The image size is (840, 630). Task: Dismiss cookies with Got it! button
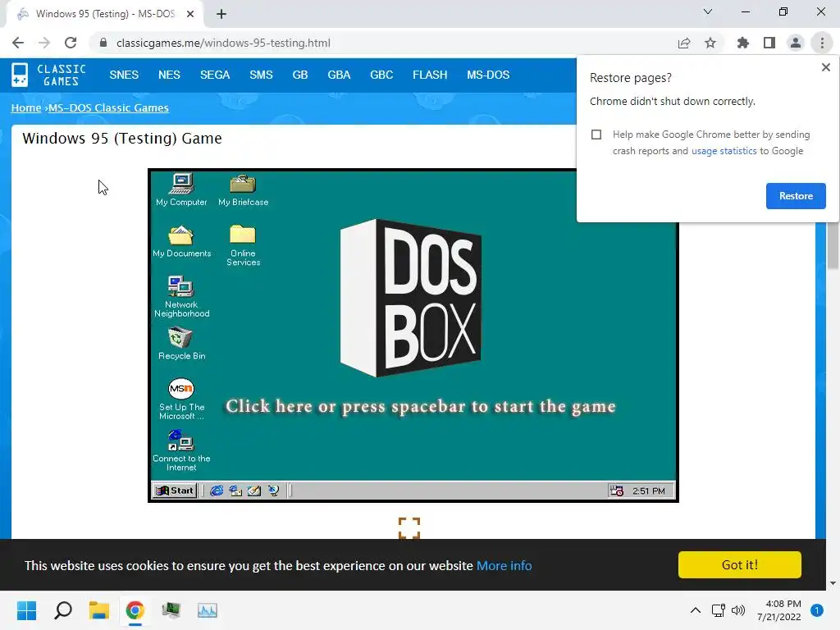[739, 564]
